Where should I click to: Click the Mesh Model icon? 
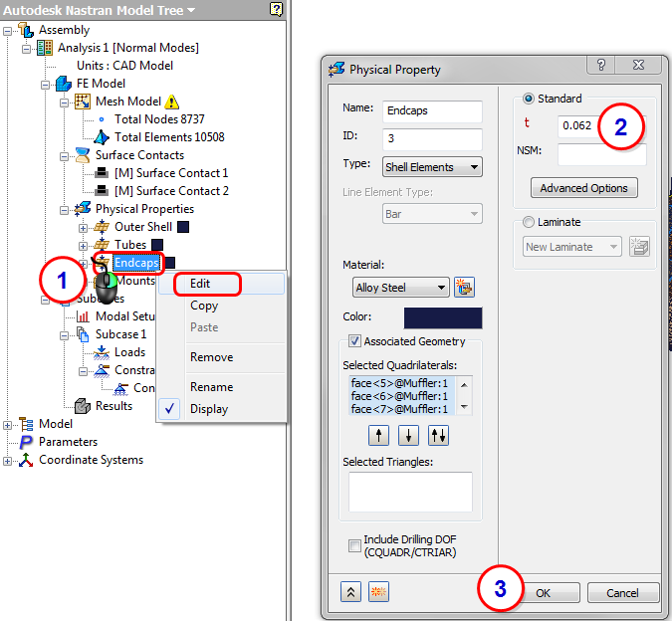coord(83,102)
